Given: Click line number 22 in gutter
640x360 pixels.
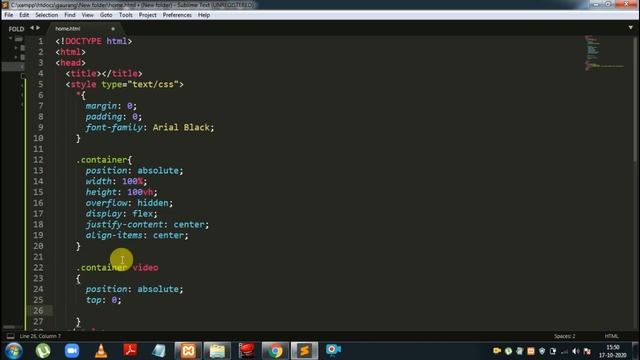Looking at the screenshot, I should point(38,267).
